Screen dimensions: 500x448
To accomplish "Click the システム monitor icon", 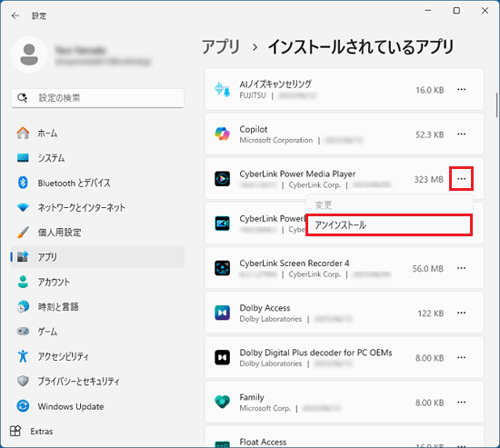I will [23, 158].
